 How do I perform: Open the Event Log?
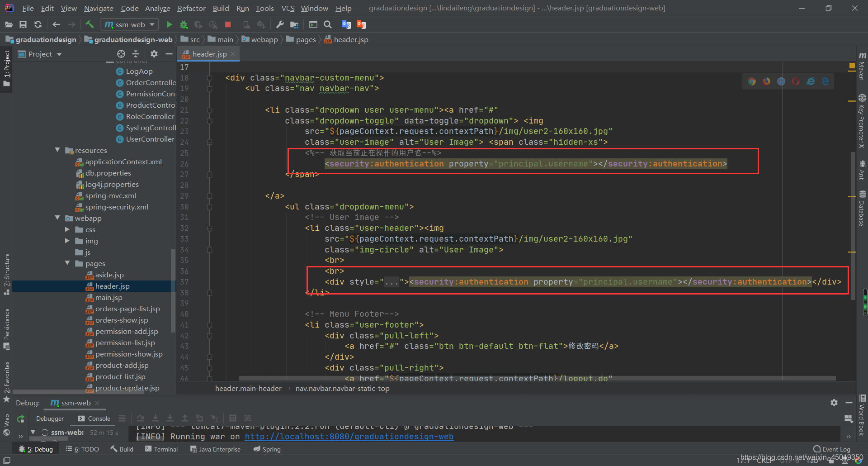pos(832,449)
